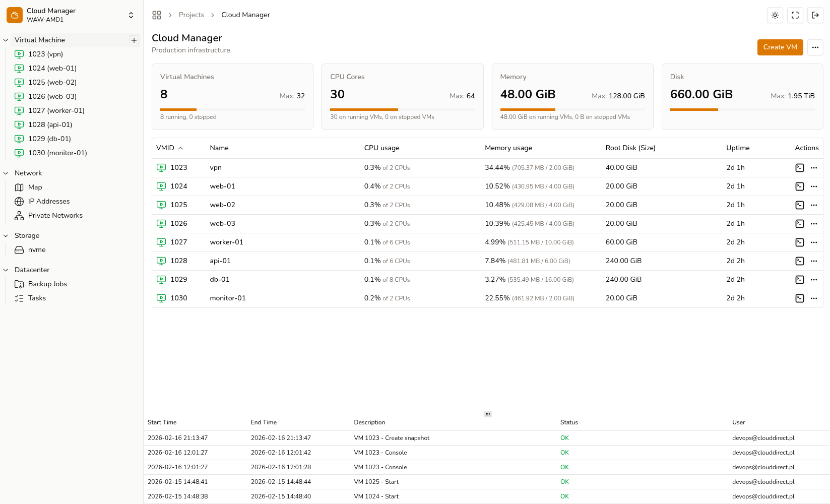The width and height of the screenshot is (830, 504).
Task: Open Tasks under Datacenter
Action: pyautogui.click(x=36, y=298)
